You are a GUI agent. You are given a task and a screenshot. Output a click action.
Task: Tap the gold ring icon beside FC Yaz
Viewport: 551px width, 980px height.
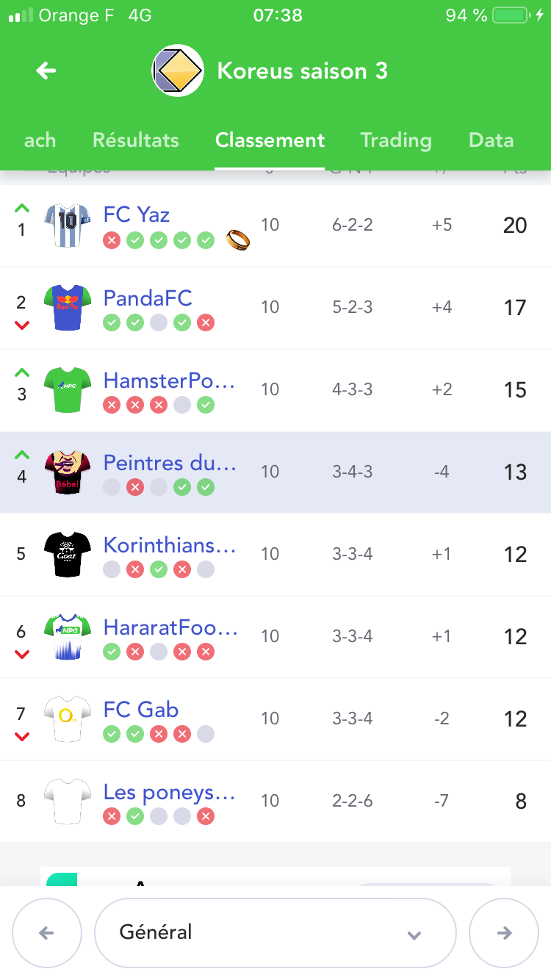point(237,239)
